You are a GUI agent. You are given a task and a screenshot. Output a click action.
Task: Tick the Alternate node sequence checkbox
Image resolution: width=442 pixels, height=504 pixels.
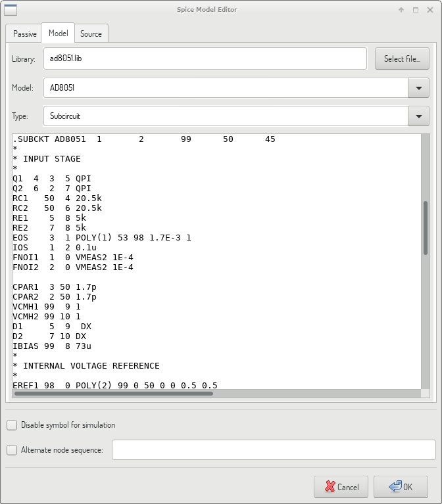(x=12, y=450)
